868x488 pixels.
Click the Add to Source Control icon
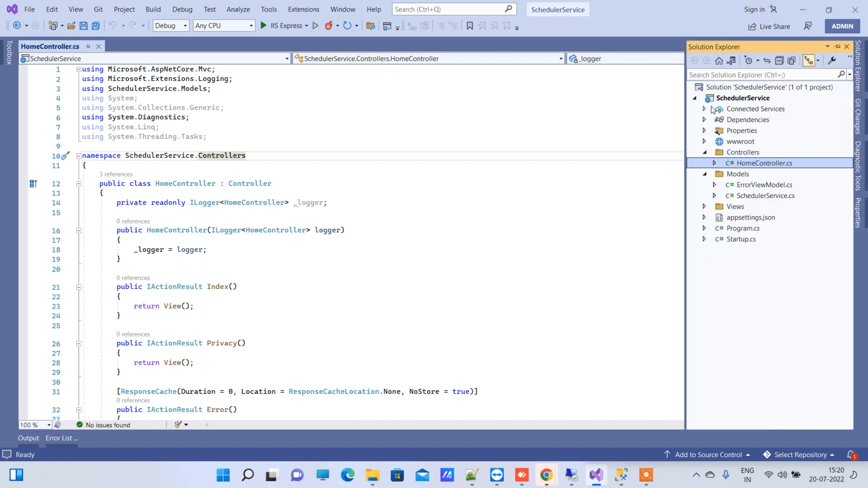(667, 455)
